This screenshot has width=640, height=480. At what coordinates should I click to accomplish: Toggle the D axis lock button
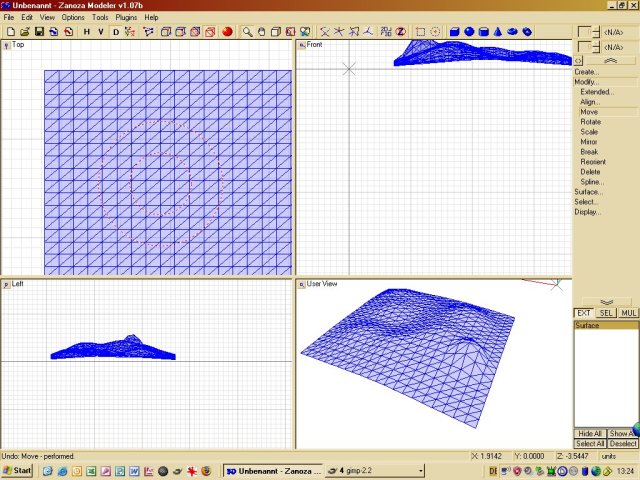point(115,31)
